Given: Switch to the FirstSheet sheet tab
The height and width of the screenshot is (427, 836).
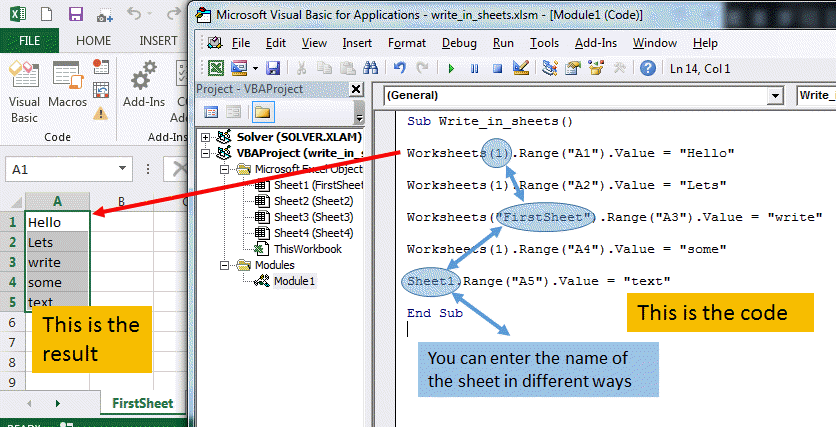Looking at the screenshot, I should [142, 403].
